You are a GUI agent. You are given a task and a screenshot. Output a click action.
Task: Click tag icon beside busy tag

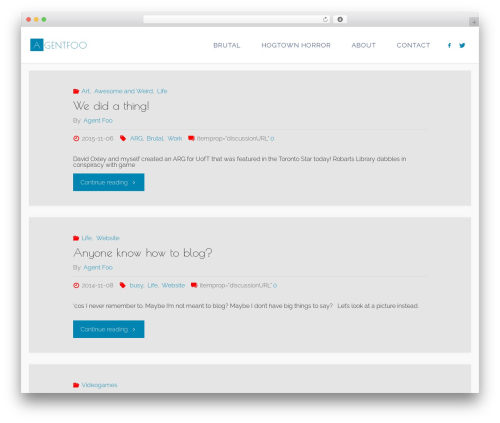coord(123,285)
